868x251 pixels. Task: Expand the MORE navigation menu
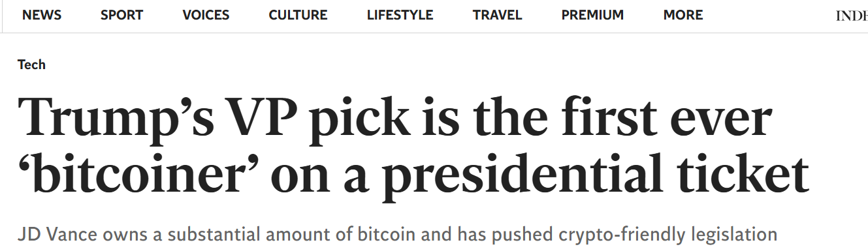click(x=683, y=15)
